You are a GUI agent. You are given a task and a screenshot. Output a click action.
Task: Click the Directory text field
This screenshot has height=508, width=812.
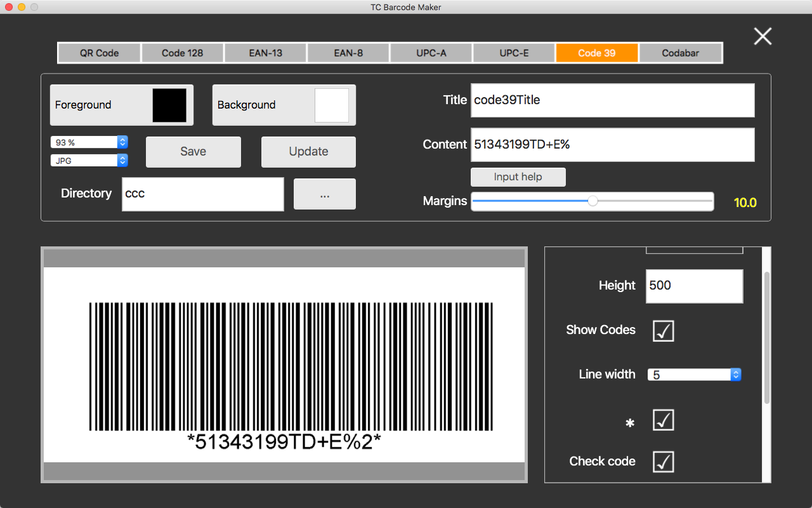pos(203,194)
